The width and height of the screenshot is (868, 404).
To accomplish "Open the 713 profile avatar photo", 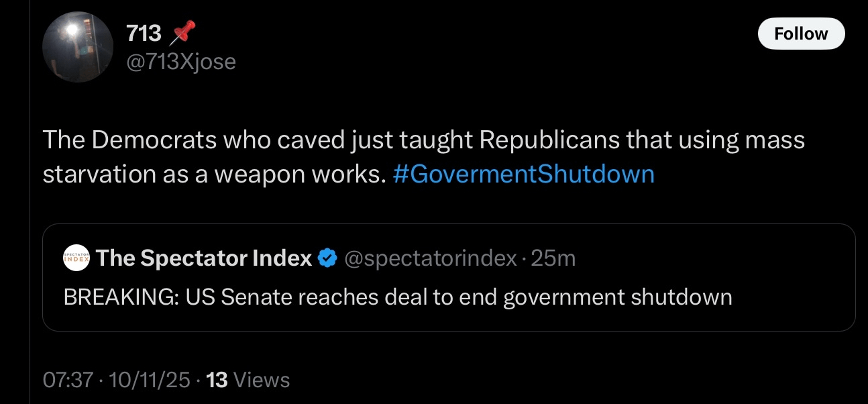I will coord(76,47).
